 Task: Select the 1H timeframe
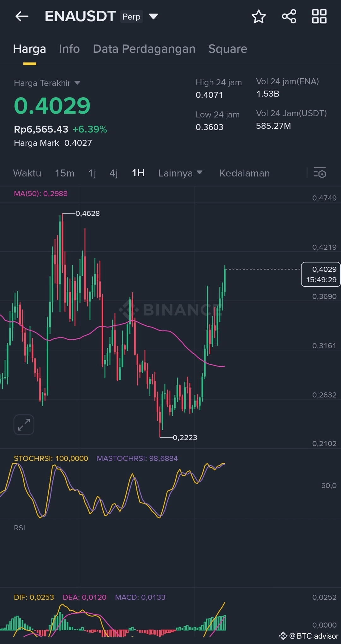pyautogui.click(x=138, y=173)
